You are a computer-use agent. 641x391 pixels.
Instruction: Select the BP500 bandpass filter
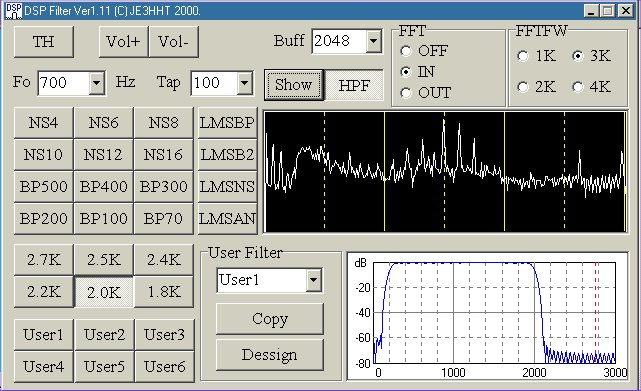click(x=44, y=187)
